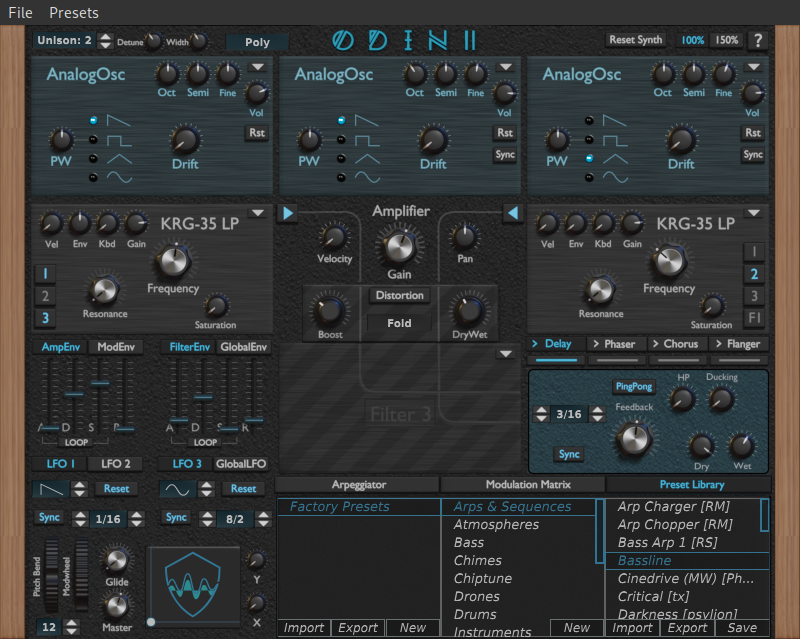Select sawtooth waveform on oscillator 1

point(93,120)
